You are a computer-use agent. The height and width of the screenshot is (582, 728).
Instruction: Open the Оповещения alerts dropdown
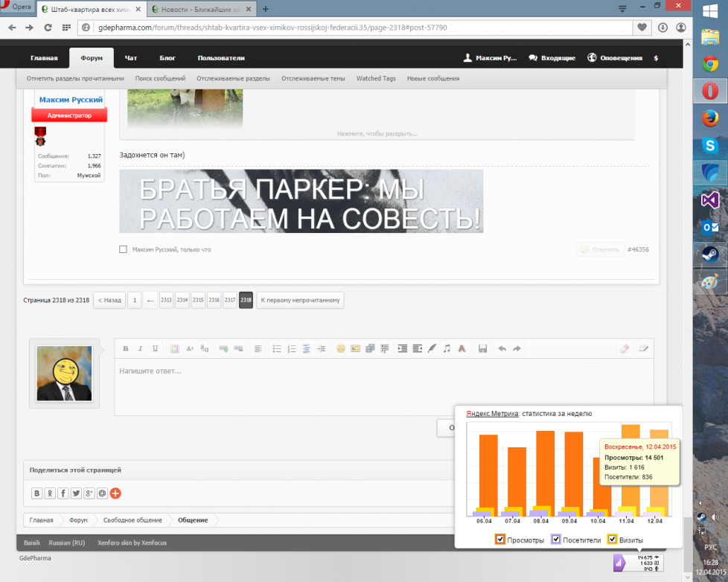(x=615, y=58)
